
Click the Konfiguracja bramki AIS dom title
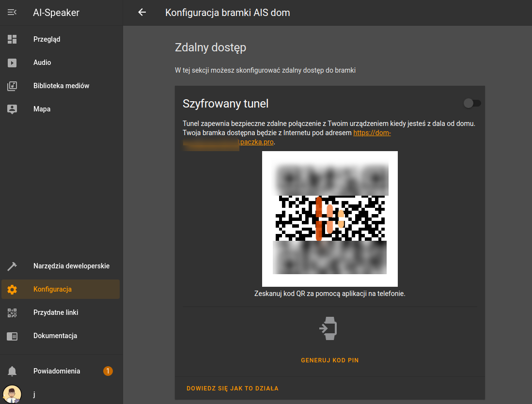pos(228,13)
